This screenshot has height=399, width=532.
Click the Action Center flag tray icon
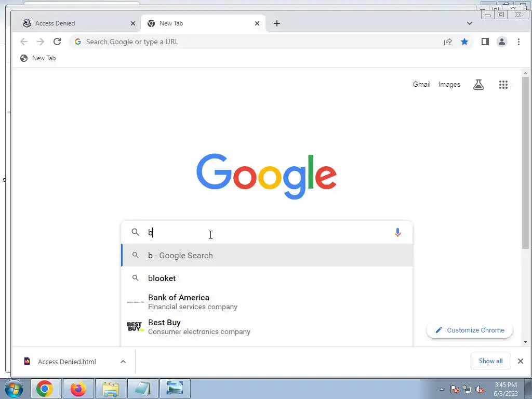pyautogui.click(x=455, y=390)
